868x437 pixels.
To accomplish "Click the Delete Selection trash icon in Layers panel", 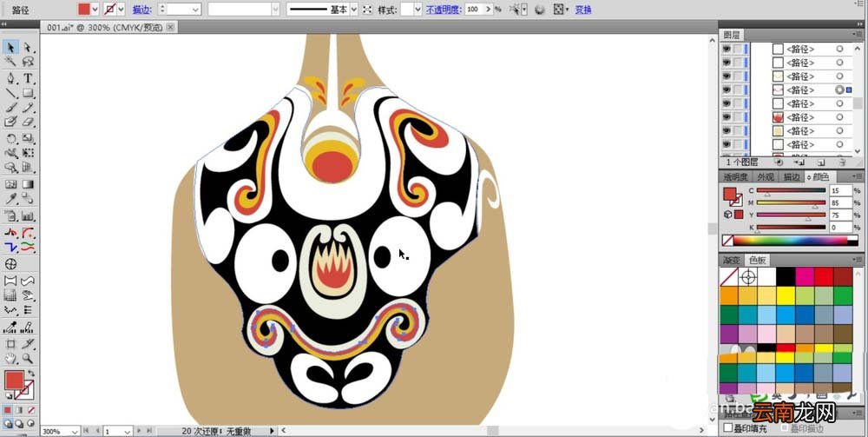I will click(x=841, y=162).
